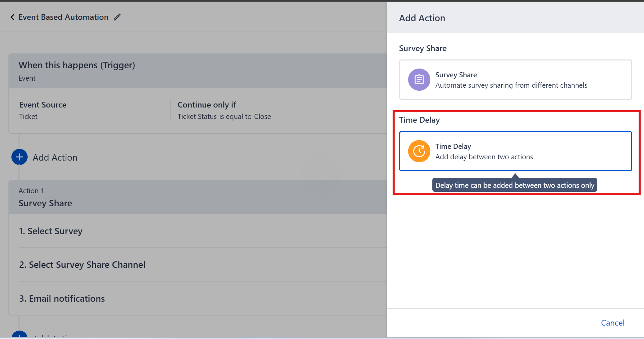
Task: Expand the '3. Email notifications' step
Action: (x=62, y=299)
